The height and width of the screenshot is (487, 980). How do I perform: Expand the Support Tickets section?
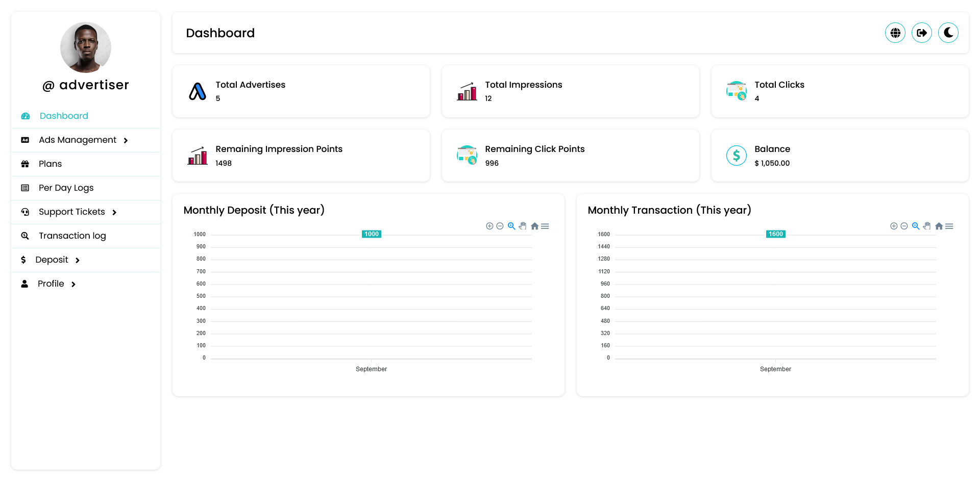(x=114, y=212)
